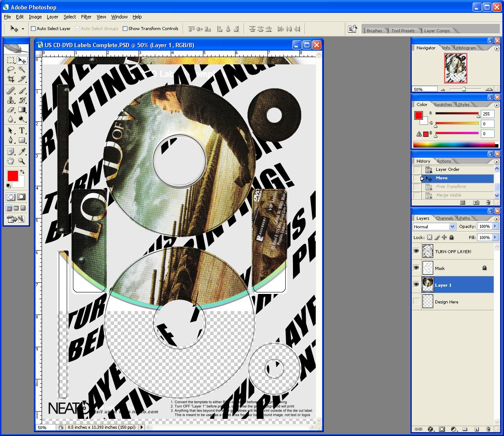Screen dimensions: 504x436
Task: Select the Slice tool
Action: [22, 79]
